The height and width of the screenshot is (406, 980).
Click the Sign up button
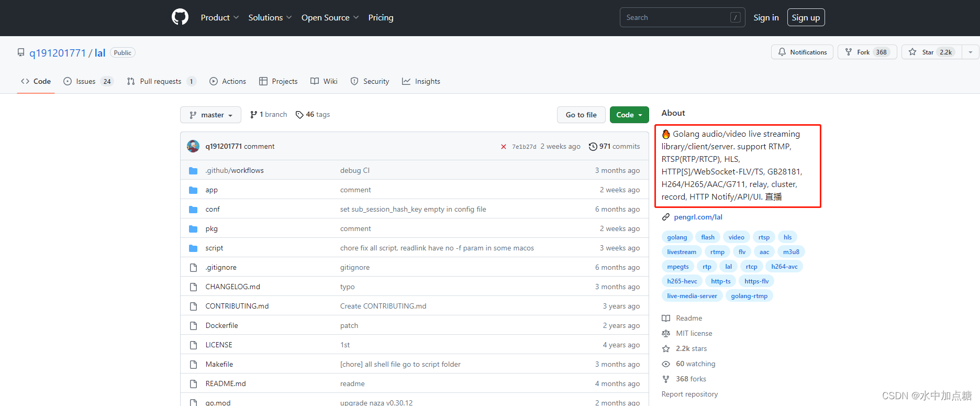(x=806, y=17)
